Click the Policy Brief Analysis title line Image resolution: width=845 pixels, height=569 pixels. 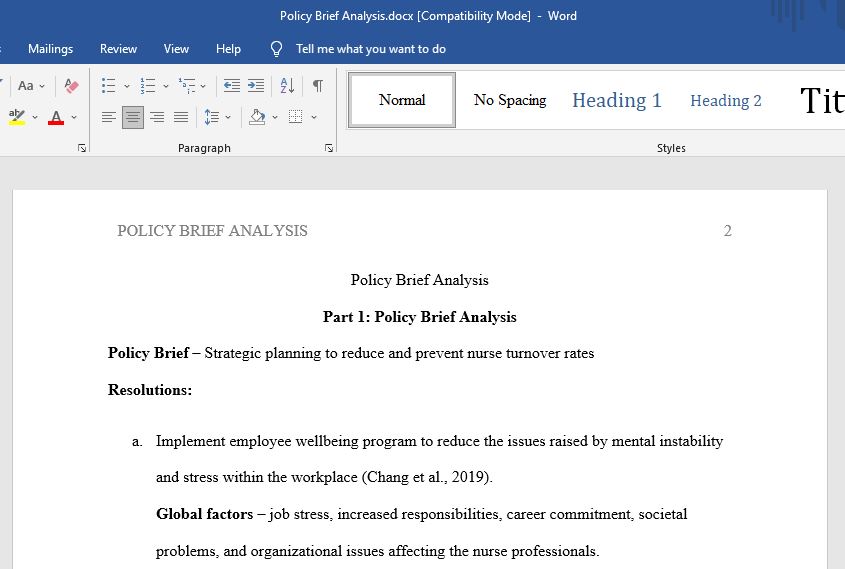tap(419, 280)
